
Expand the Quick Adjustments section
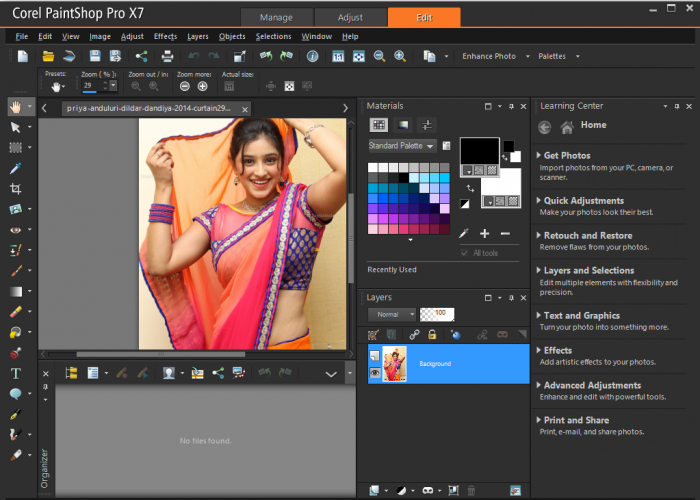(583, 200)
